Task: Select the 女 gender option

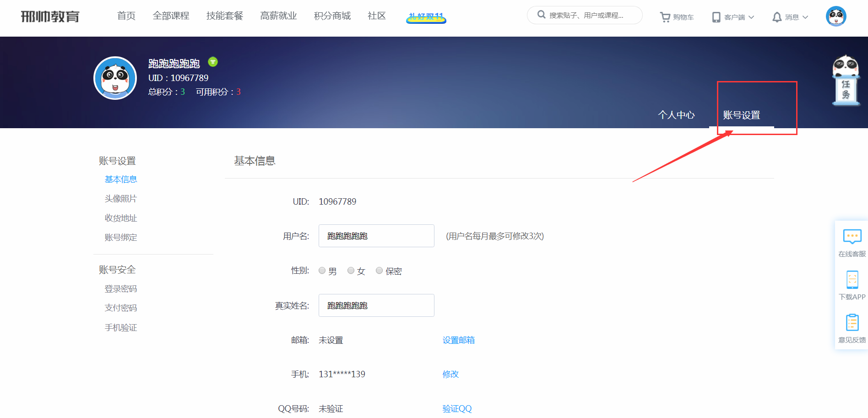Action: 351,270
